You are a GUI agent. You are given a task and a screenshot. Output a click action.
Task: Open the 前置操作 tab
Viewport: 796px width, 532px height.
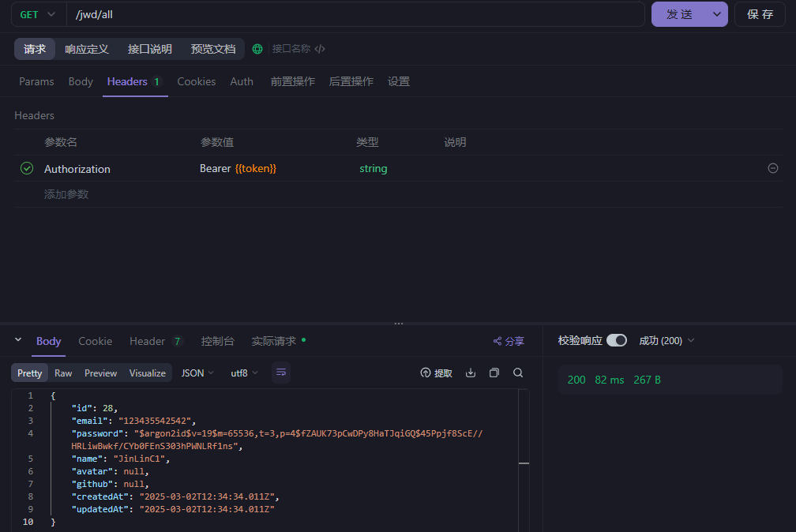[x=293, y=82]
